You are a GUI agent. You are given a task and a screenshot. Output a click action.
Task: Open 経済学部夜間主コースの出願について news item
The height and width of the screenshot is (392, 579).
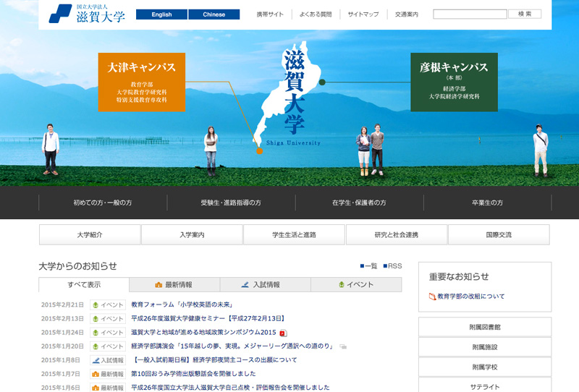214,360
